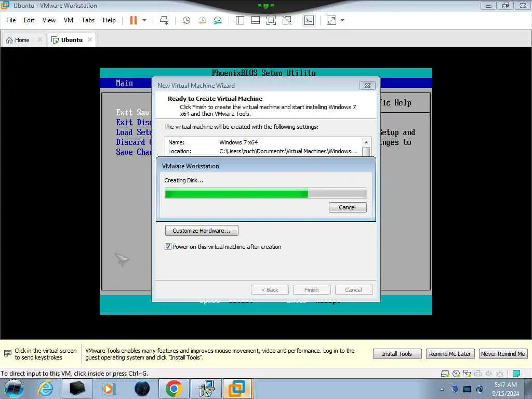Click the wizard's bottom Cancel button
The height and width of the screenshot is (399, 532).
pyautogui.click(x=354, y=290)
